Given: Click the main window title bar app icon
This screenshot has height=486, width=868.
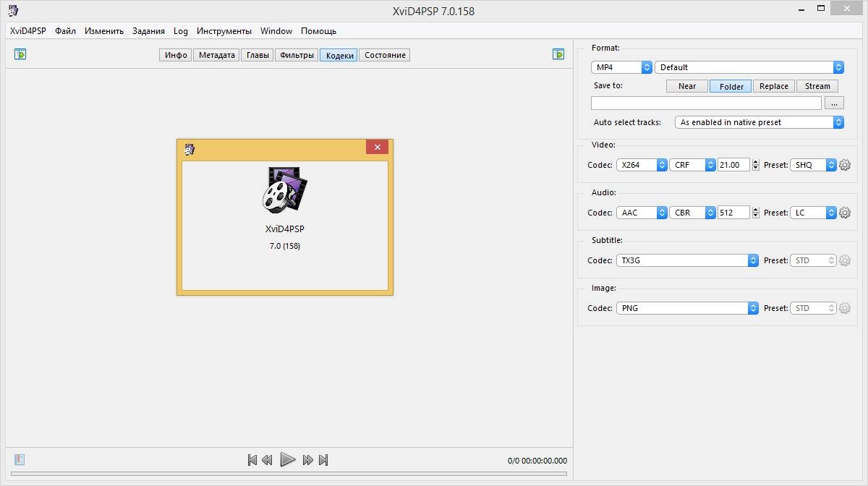Looking at the screenshot, I should click(13, 10).
